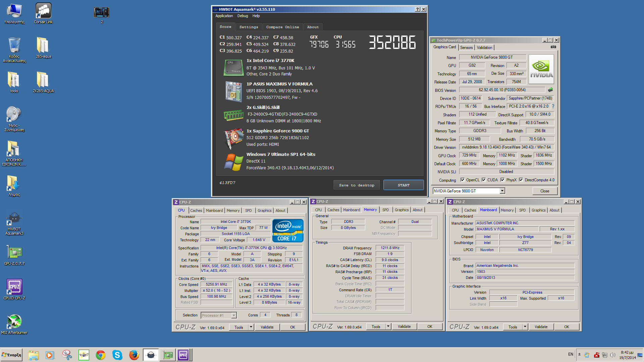Click the NVIDIA logo in GPU-Z

541,69
